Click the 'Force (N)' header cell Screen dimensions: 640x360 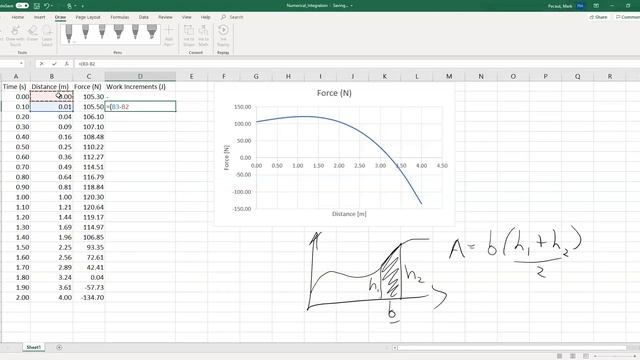(x=89, y=87)
